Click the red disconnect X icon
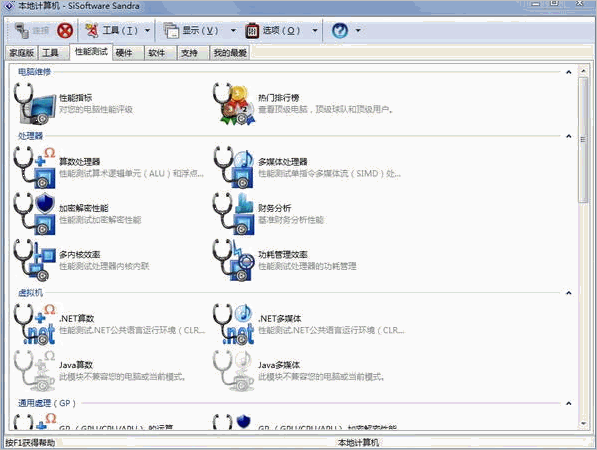 pos(65,30)
